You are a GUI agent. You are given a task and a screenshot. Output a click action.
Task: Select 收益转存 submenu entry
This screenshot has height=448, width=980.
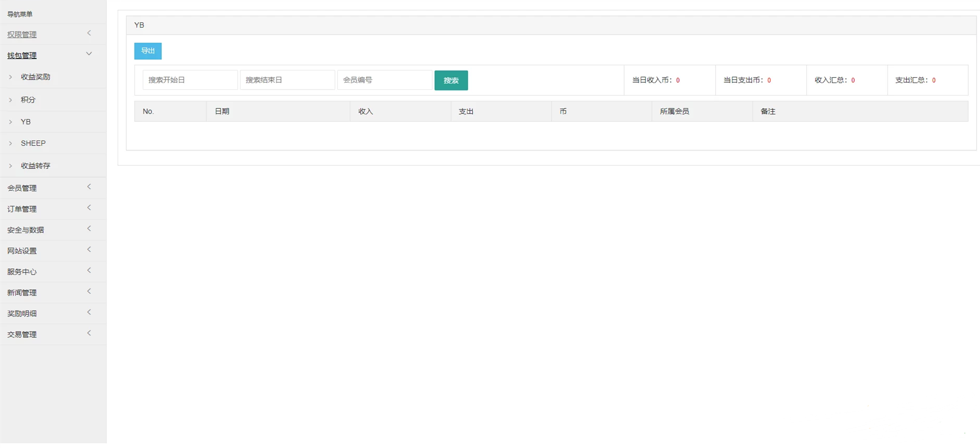(x=36, y=166)
